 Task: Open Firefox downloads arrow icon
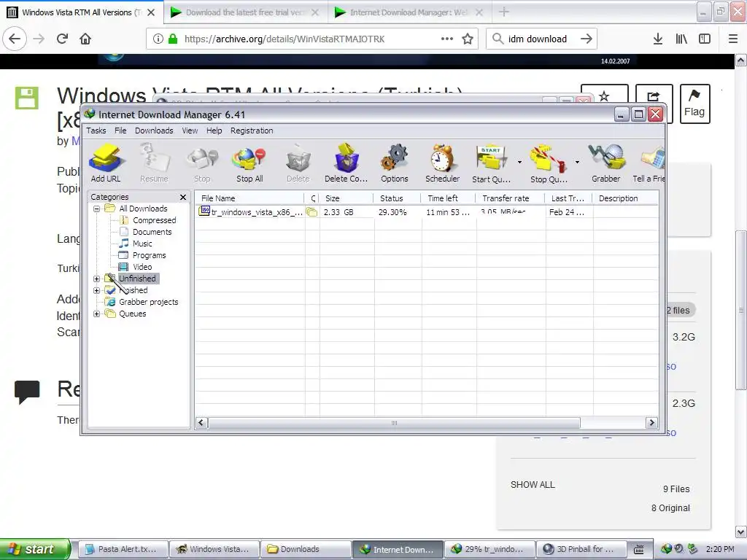658,39
